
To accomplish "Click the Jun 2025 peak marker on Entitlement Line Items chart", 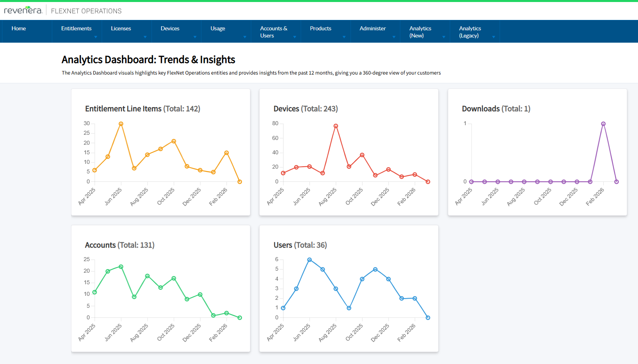I will point(121,124).
